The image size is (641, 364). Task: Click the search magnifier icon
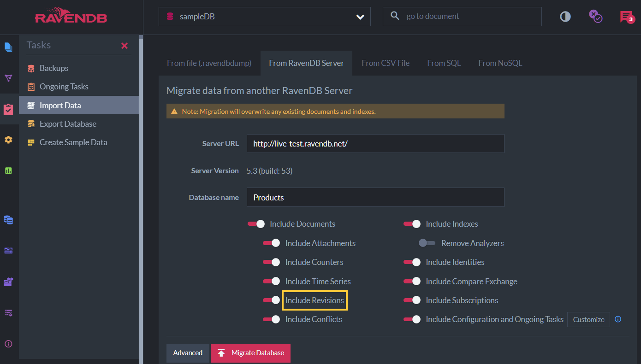pyautogui.click(x=395, y=16)
